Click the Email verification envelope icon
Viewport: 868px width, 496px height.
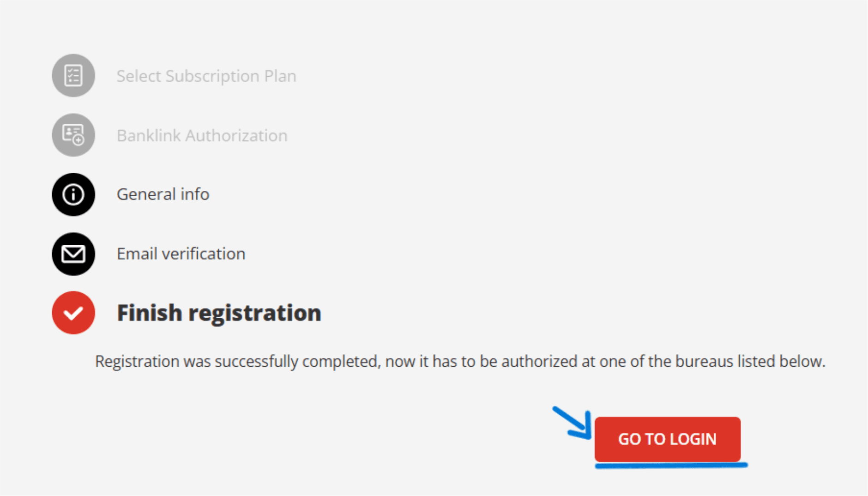pos(73,254)
